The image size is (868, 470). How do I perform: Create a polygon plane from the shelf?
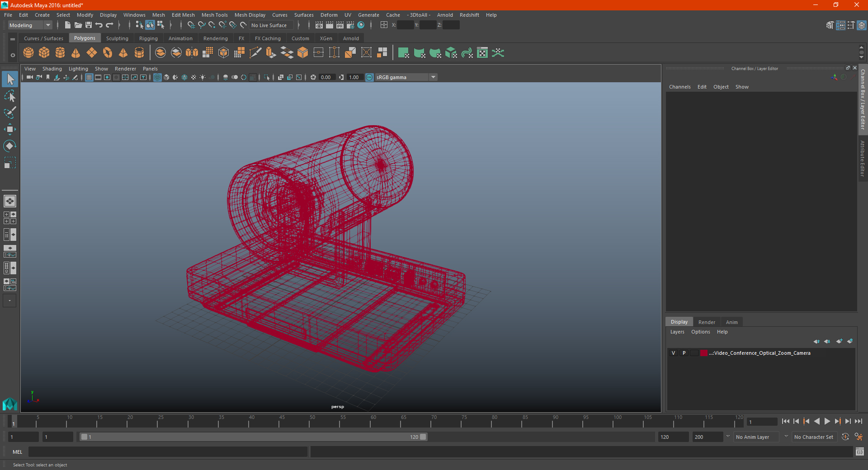(92, 53)
